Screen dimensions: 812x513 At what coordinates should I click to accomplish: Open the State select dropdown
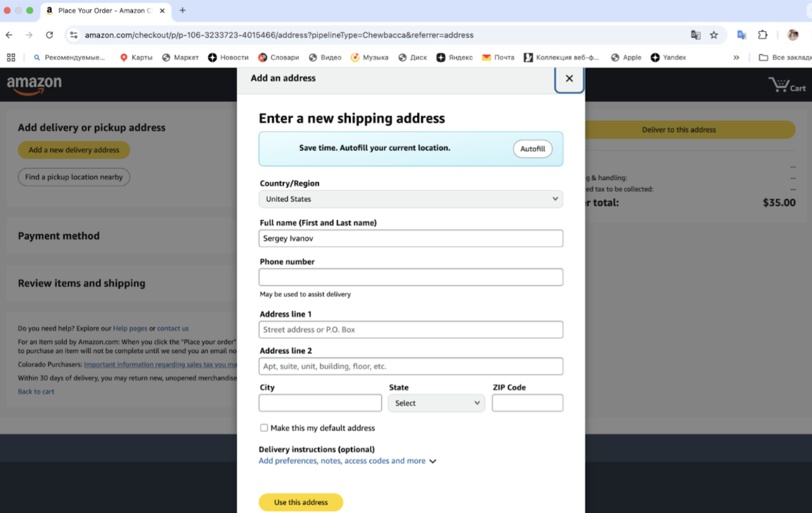pos(436,403)
